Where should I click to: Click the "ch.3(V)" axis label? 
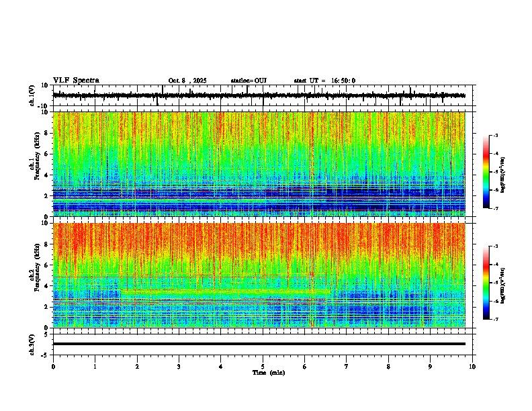32,345
